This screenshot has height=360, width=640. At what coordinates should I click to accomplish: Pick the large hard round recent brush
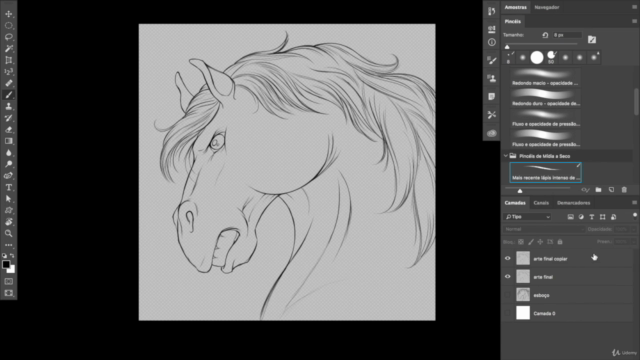[537, 58]
